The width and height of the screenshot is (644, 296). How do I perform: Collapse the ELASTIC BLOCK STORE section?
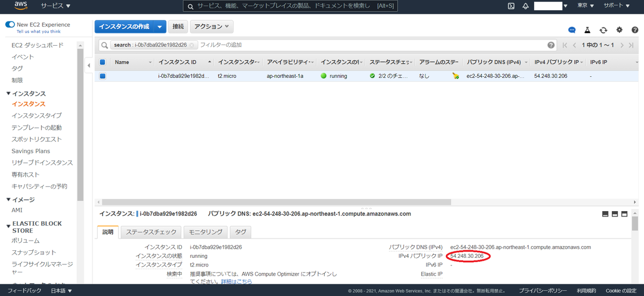coord(9,226)
